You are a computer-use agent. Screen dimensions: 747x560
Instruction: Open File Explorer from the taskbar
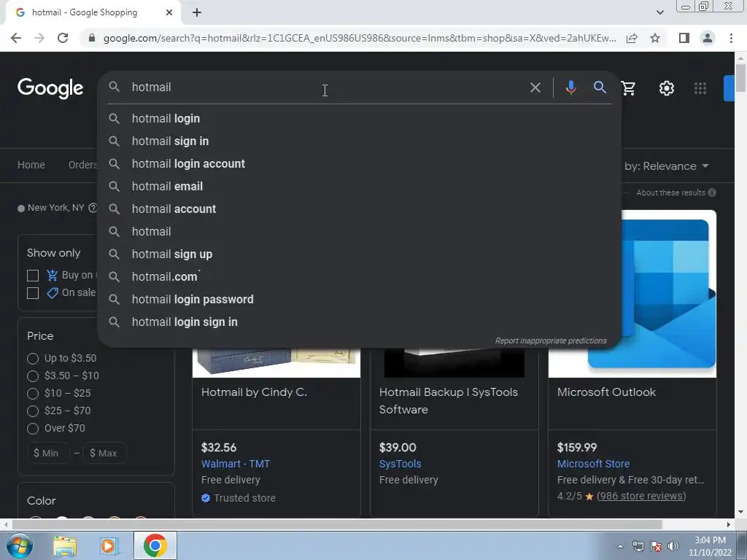point(65,545)
